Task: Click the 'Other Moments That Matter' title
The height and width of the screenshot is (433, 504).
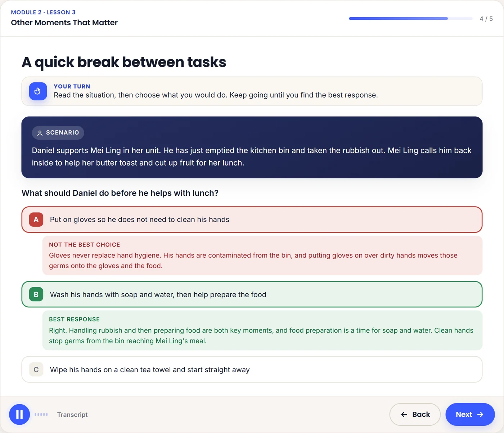Action: 64,23
